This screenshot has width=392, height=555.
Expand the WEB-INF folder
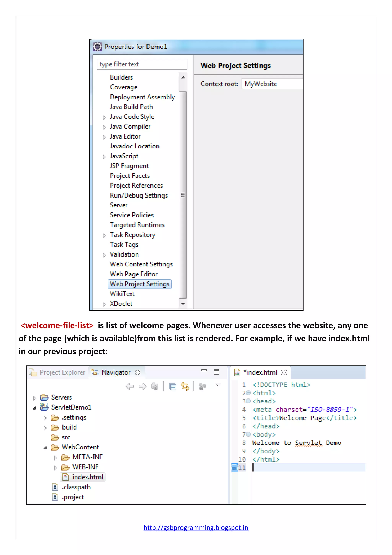point(55,468)
